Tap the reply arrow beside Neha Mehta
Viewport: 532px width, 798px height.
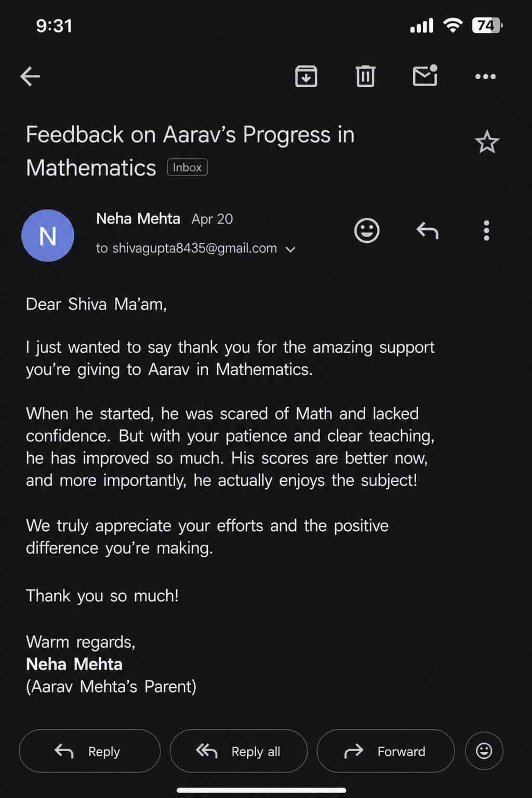click(428, 230)
